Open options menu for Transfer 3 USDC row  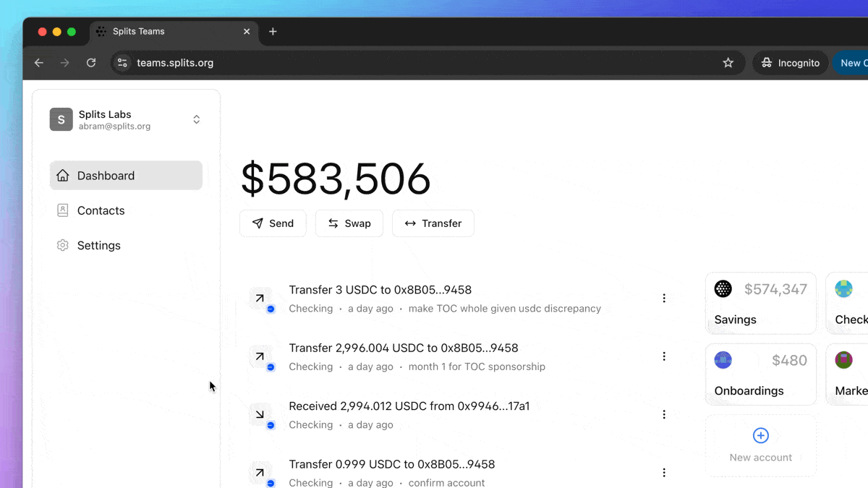(x=664, y=298)
